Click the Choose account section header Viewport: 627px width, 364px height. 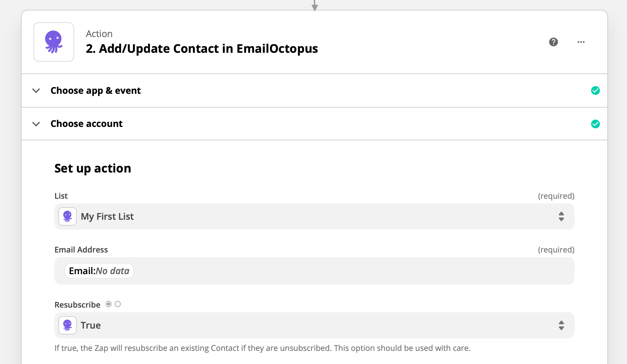click(x=86, y=124)
